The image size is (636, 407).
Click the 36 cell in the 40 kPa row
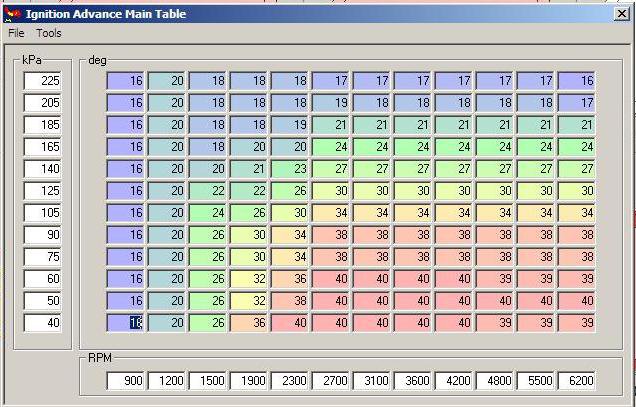[250, 323]
